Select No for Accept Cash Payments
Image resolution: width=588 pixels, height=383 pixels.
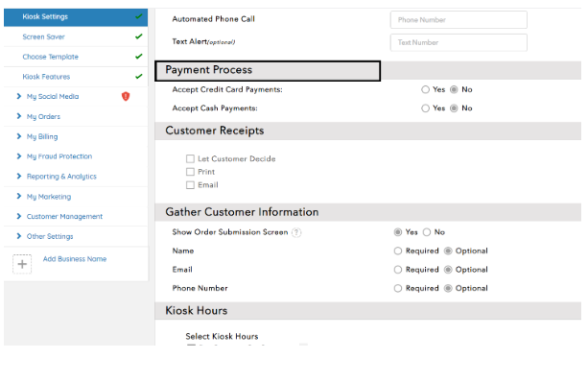[x=454, y=108]
